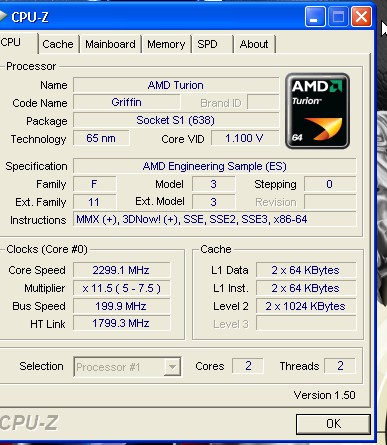Click the AMD Engineering Sample (ES) specification
387x445 pixels.
pyautogui.click(x=215, y=166)
